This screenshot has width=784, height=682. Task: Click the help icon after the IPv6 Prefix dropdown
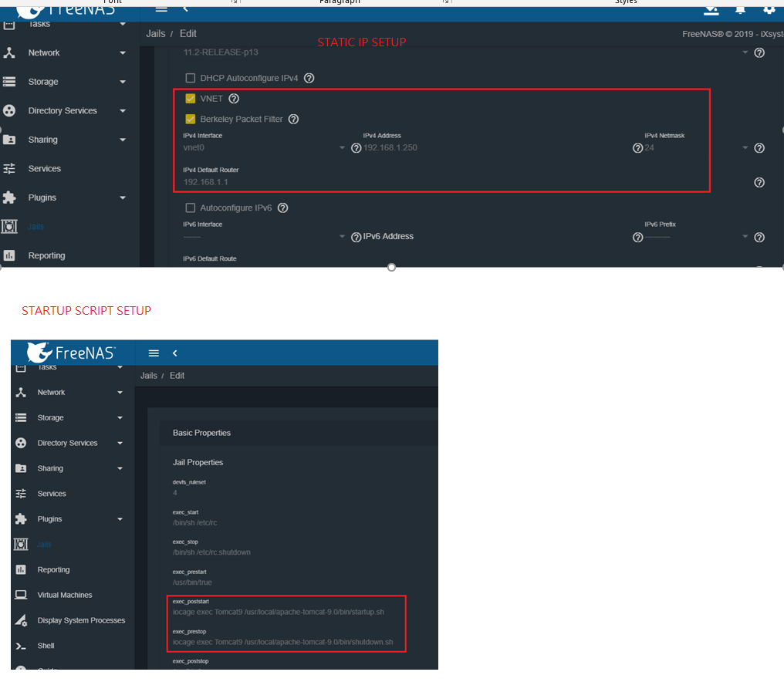click(759, 238)
